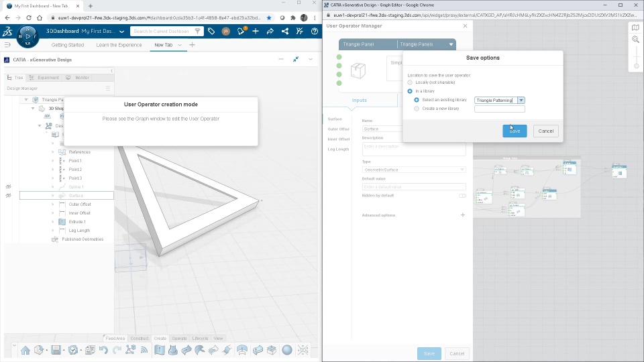This screenshot has height=362, width=644.
Task: Switch to the Operate toolbar tab
Action: [x=180, y=339]
